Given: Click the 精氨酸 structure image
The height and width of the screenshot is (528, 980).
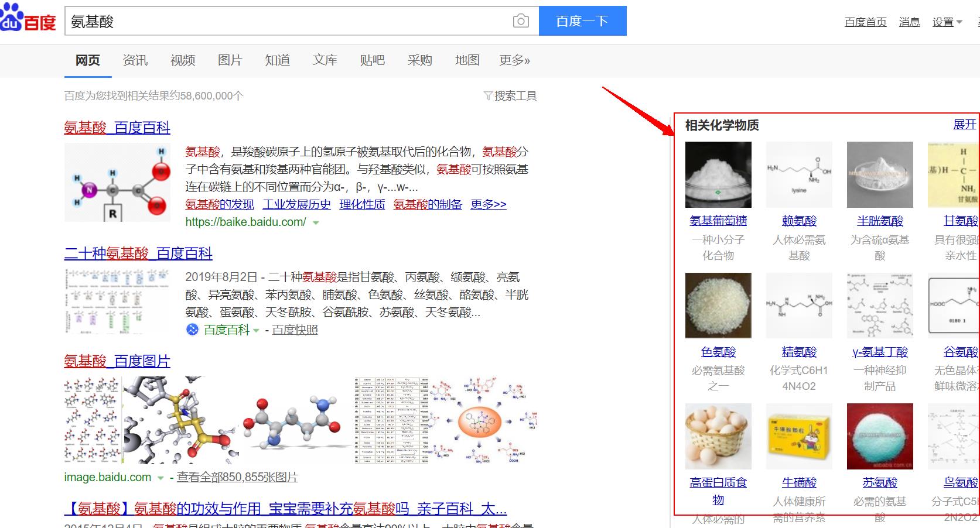Looking at the screenshot, I should 799,306.
